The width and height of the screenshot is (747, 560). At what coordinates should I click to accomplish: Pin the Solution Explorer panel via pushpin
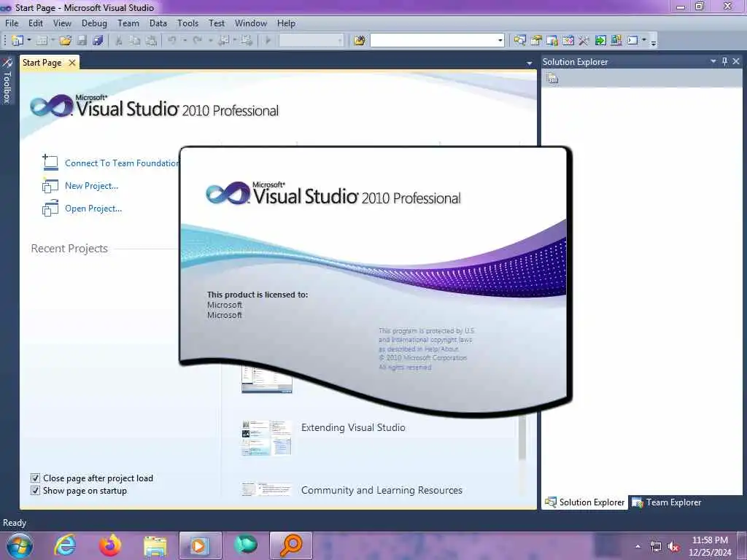(724, 61)
